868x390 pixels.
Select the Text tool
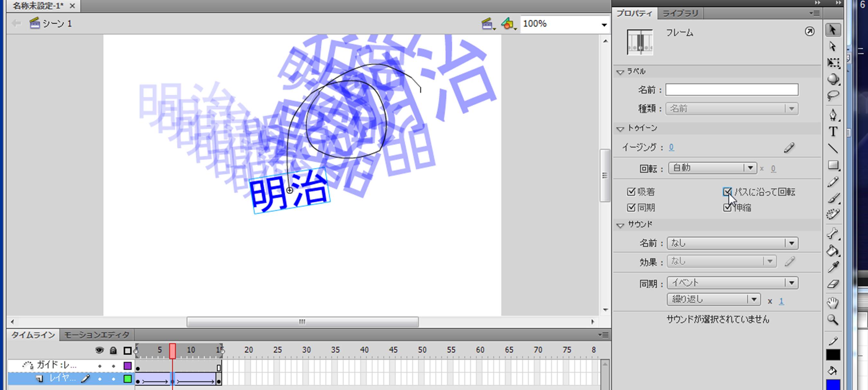pyautogui.click(x=833, y=131)
